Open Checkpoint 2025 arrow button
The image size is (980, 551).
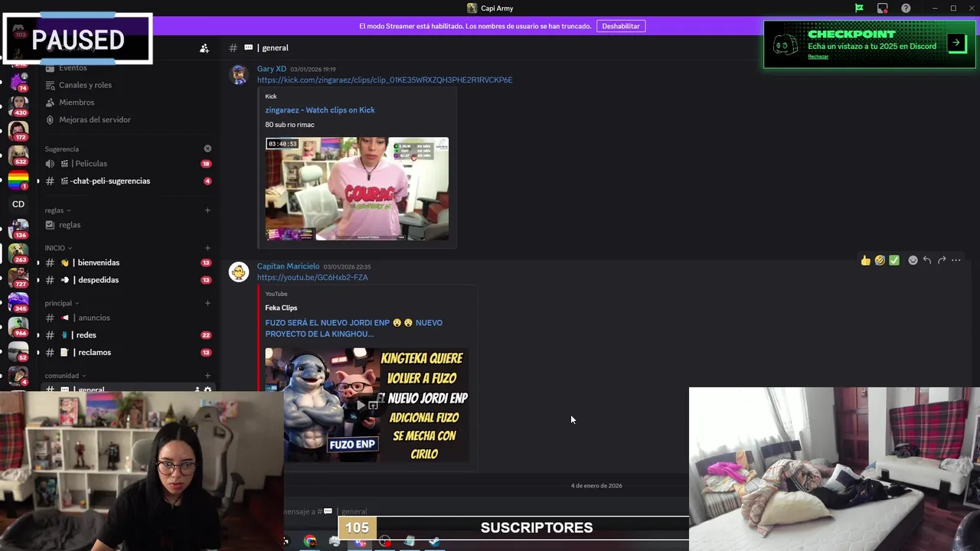point(956,43)
